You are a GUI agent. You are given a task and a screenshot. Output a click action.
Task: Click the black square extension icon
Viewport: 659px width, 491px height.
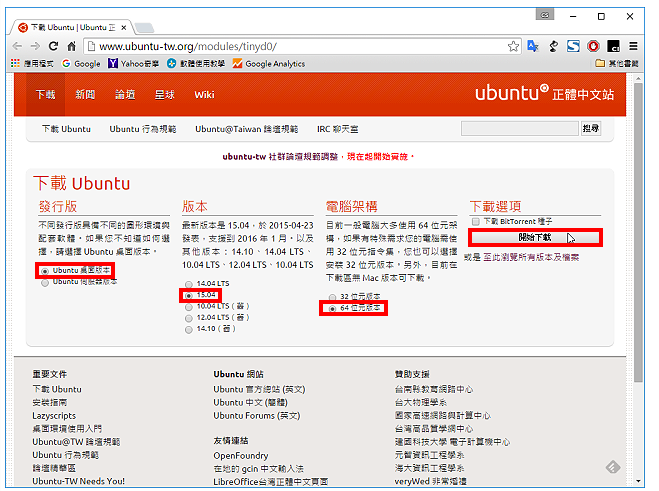pos(613,46)
